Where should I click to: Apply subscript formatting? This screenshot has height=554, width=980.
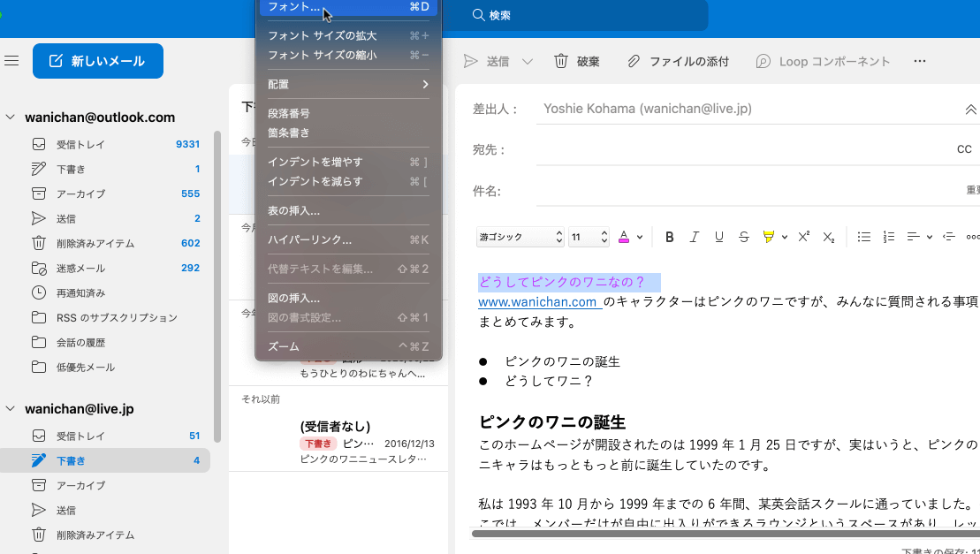[829, 237]
